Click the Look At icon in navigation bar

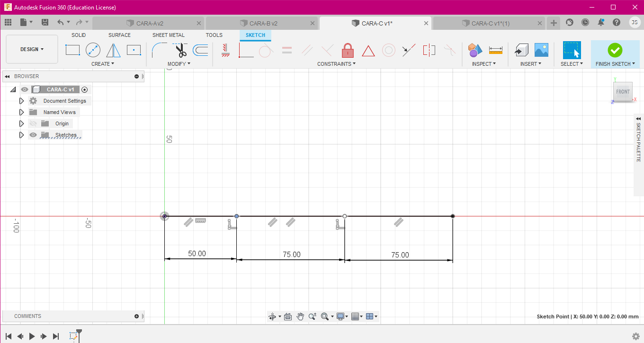(x=287, y=317)
